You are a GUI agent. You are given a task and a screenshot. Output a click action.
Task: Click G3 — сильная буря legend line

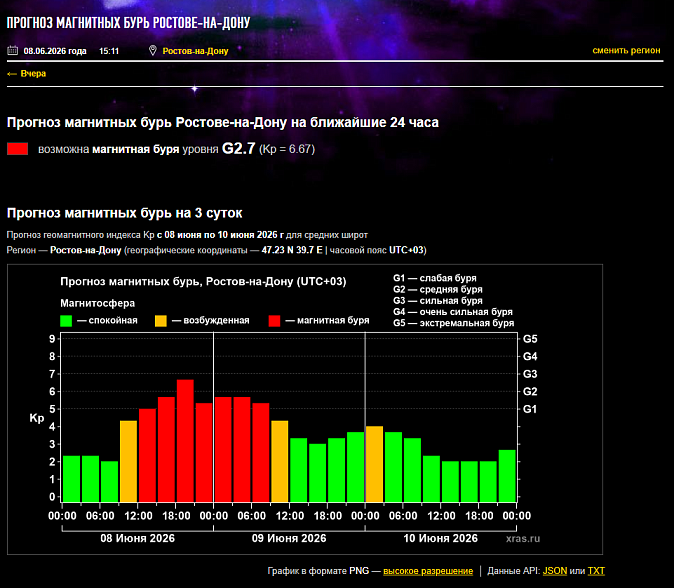[x=438, y=300]
